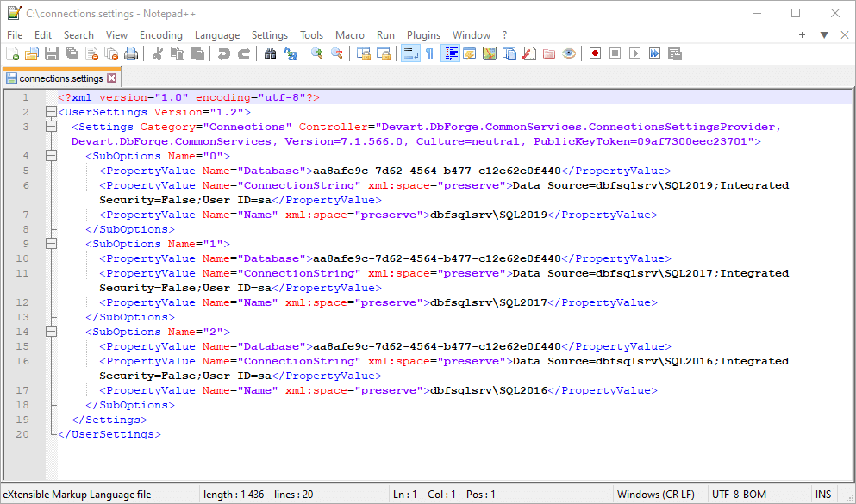Screen dimensions: 856x504
Task: Toggle the Show Indent Guide button
Action: click(450, 53)
